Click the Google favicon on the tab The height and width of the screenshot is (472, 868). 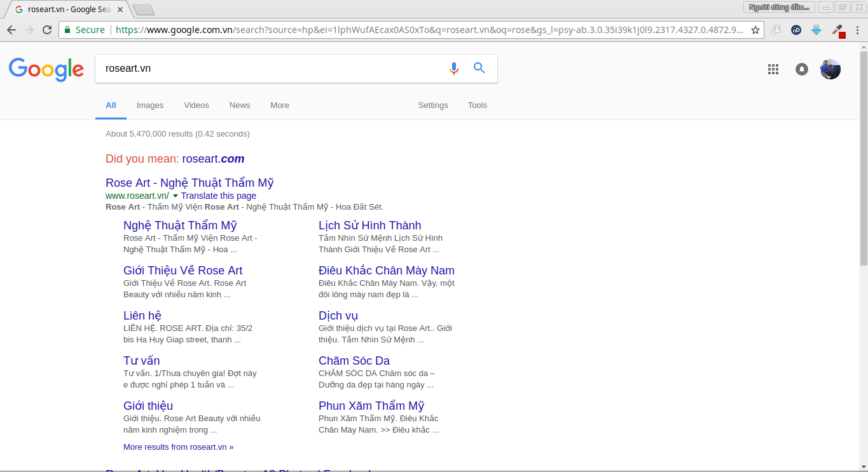click(x=18, y=10)
